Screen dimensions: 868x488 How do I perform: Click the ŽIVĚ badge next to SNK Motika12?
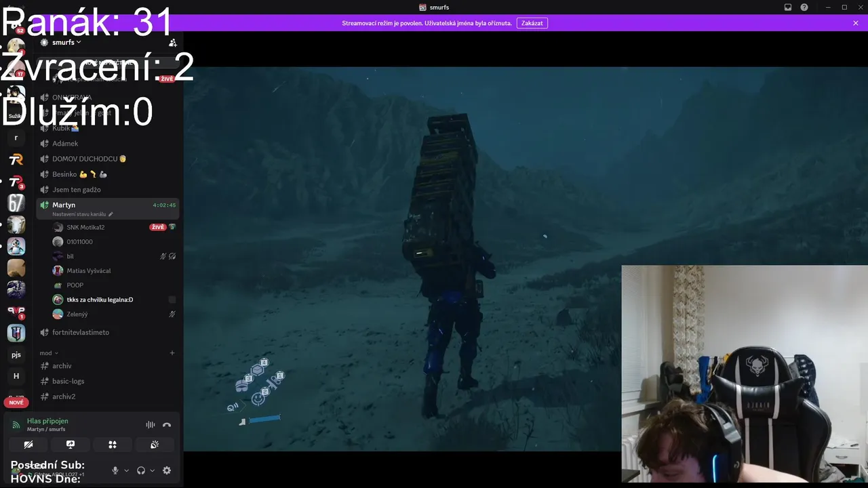tap(157, 227)
